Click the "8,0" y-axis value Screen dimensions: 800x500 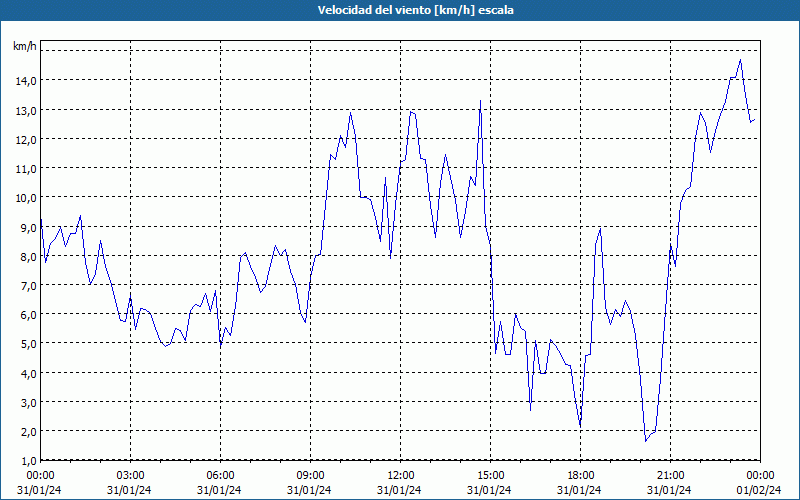[28, 256]
